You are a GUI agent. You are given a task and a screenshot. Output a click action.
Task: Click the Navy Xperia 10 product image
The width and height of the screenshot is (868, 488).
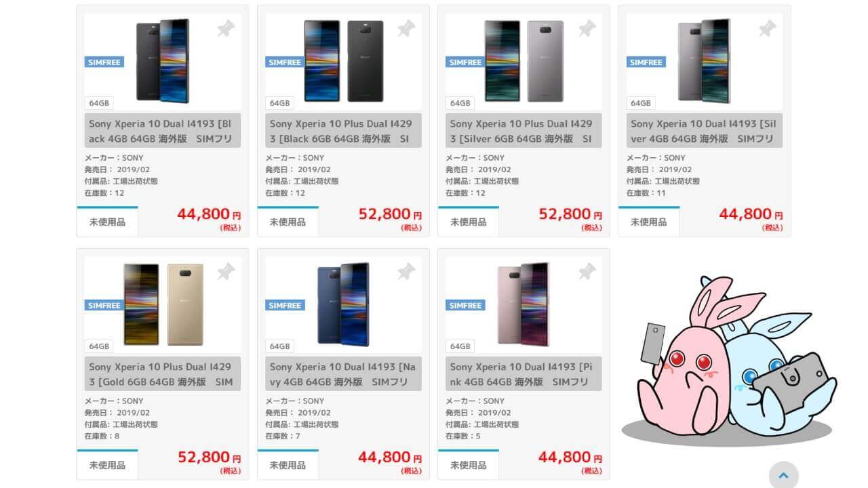point(344,305)
